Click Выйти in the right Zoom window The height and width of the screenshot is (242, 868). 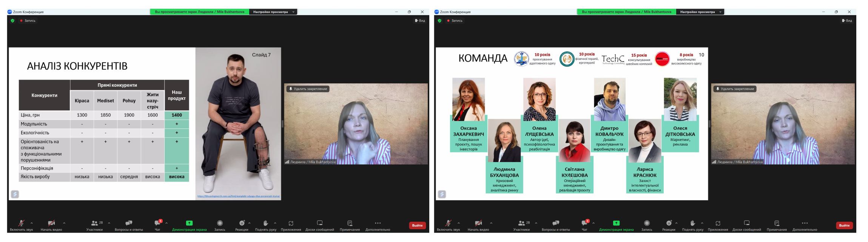point(844,225)
